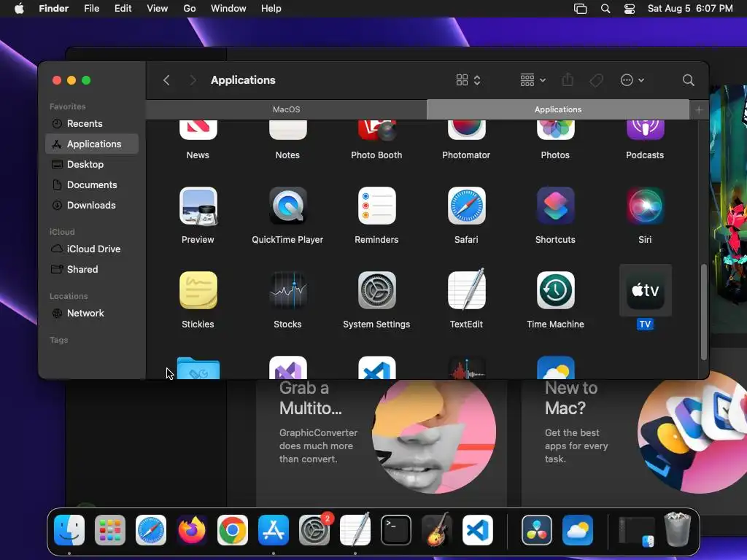Click the Share toolbar button
Image resolution: width=747 pixels, height=560 pixels.
(568, 79)
